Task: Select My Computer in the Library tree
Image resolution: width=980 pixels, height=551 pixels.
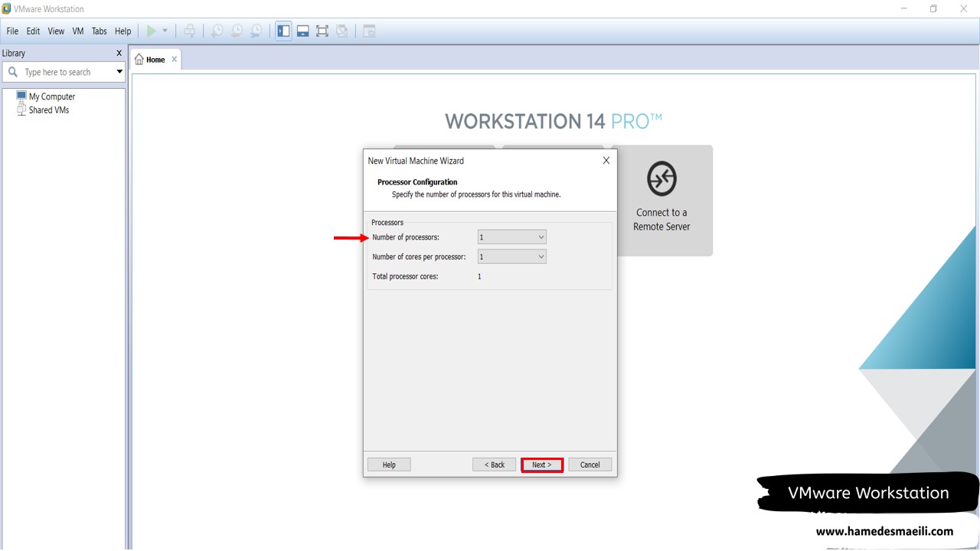Action: 52,96
